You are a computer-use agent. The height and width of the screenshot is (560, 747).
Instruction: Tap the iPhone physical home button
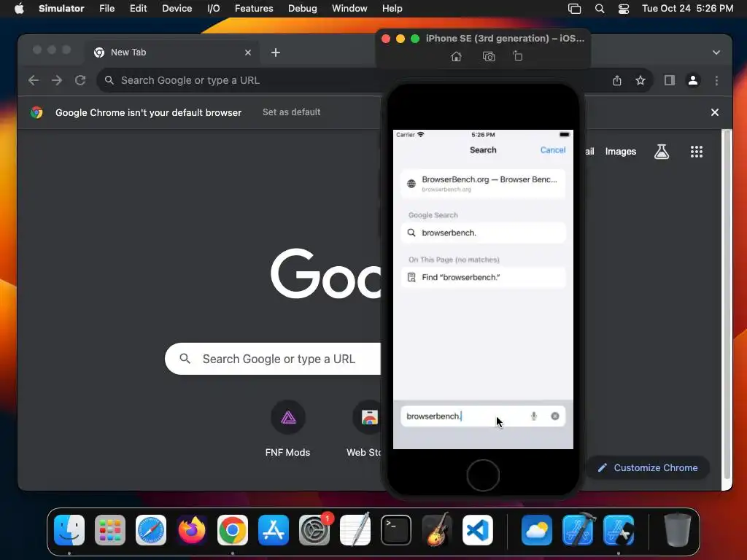point(483,475)
